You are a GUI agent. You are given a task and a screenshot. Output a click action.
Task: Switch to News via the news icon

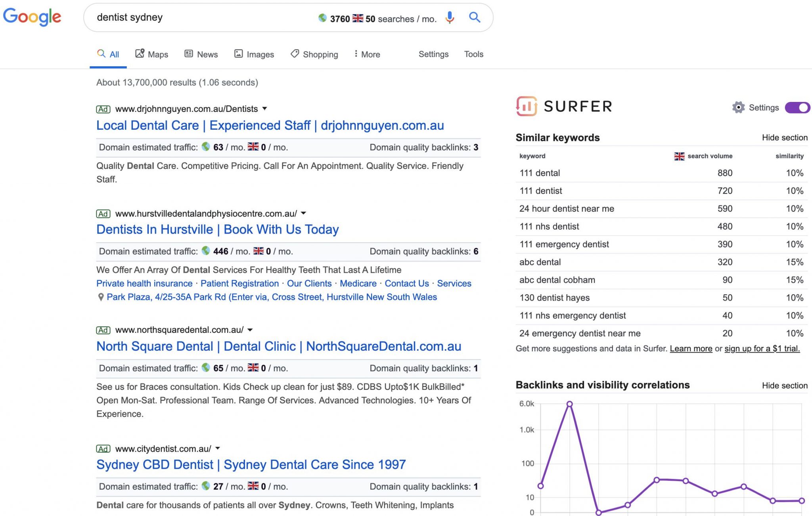[x=189, y=53]
